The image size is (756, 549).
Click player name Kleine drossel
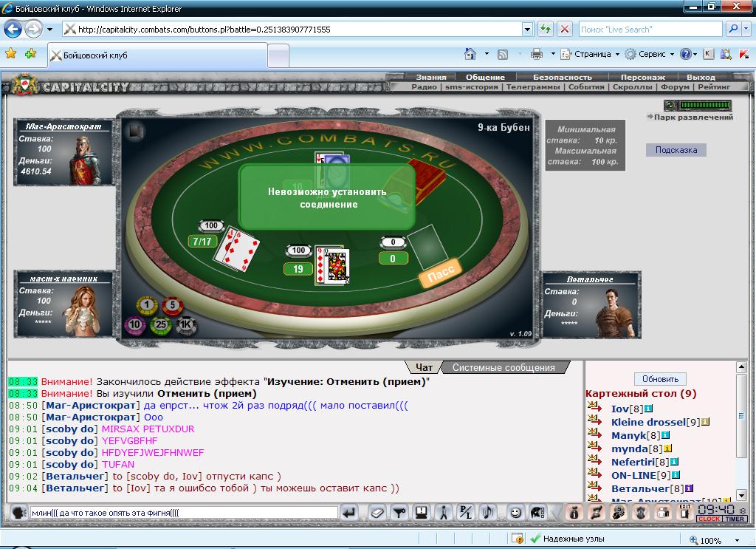(x=648, y=422)
